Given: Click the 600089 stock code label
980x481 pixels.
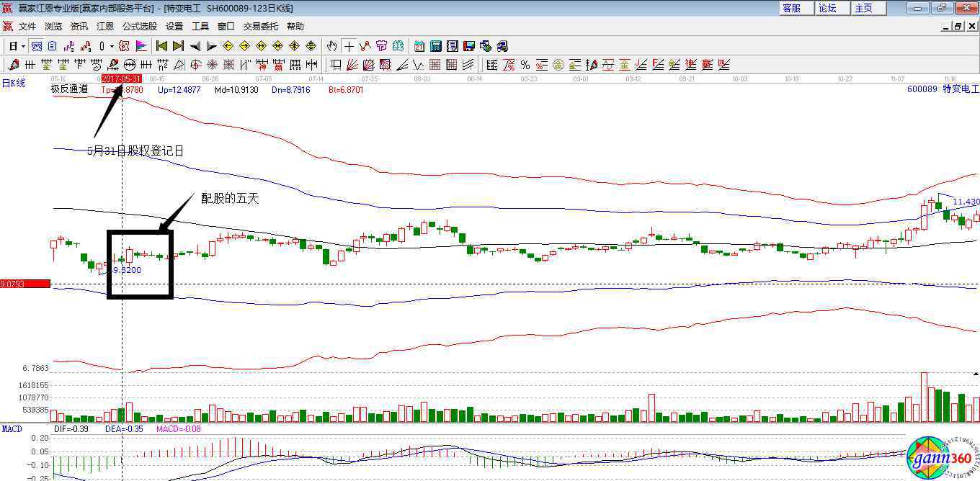Looking at the screenshot, I should (x=922, y=89).
